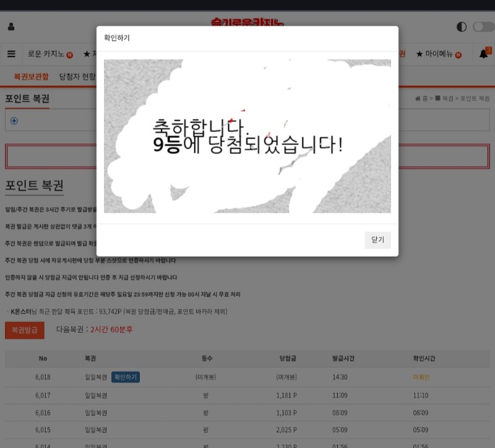Click the scratch card reveal image
495x448 pixels.
[247, 136]
